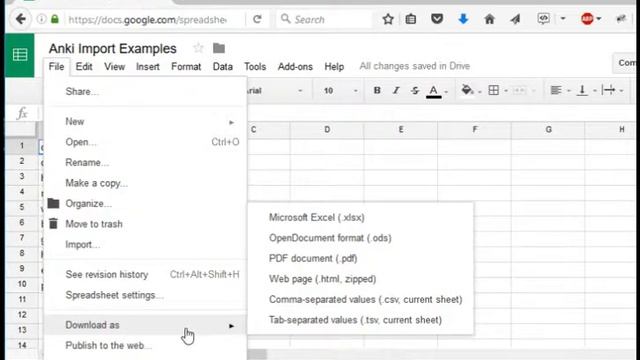This screenshot has height=360, width=640.
Task: Click the reload page icon
Action: [257, 19]
